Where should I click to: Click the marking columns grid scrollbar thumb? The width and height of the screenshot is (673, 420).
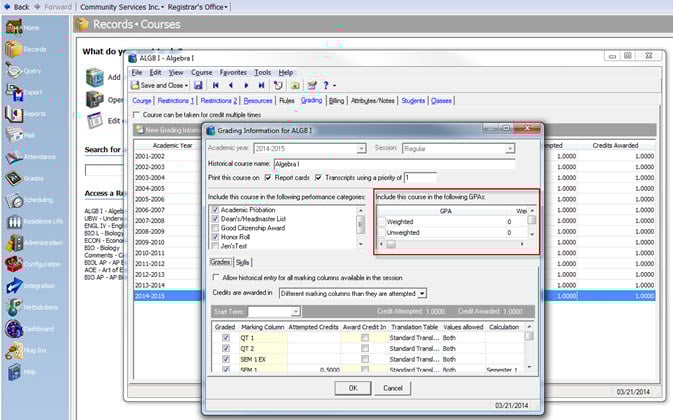coord(529,336)
